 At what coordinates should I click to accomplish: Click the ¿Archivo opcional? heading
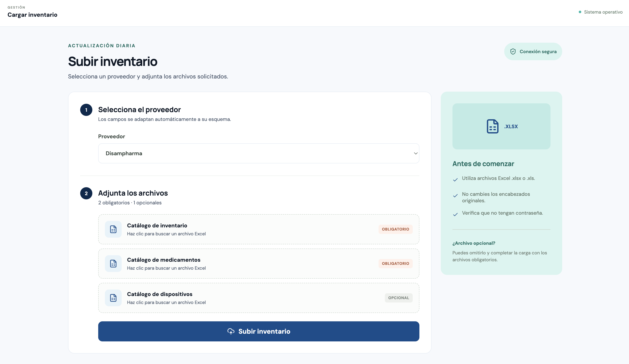474,243
